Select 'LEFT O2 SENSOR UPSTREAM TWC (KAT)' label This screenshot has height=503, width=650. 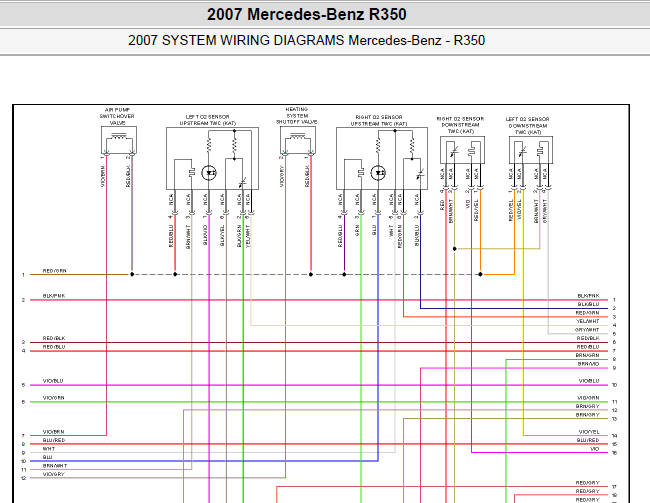(x=208, y=120)
